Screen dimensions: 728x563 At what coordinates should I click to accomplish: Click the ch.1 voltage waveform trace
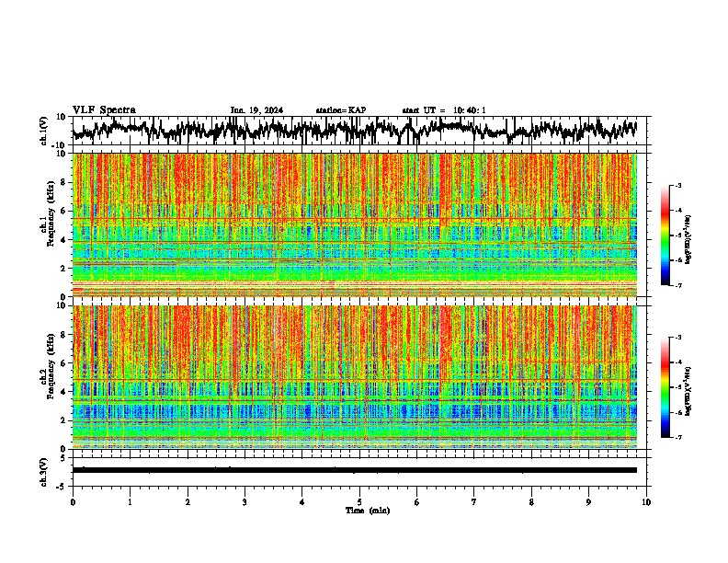355,130
